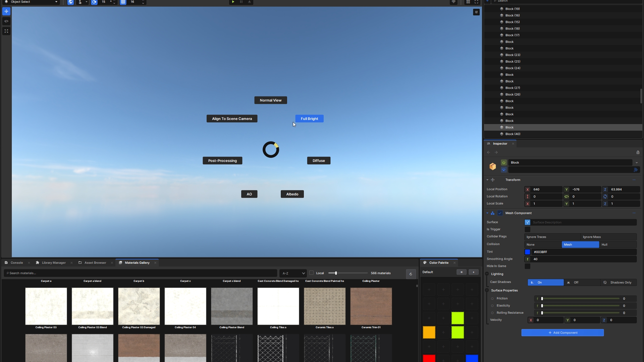Toggle the Hide In Game checkbox
The image size is (644, 362).
(x=527, y=266)
